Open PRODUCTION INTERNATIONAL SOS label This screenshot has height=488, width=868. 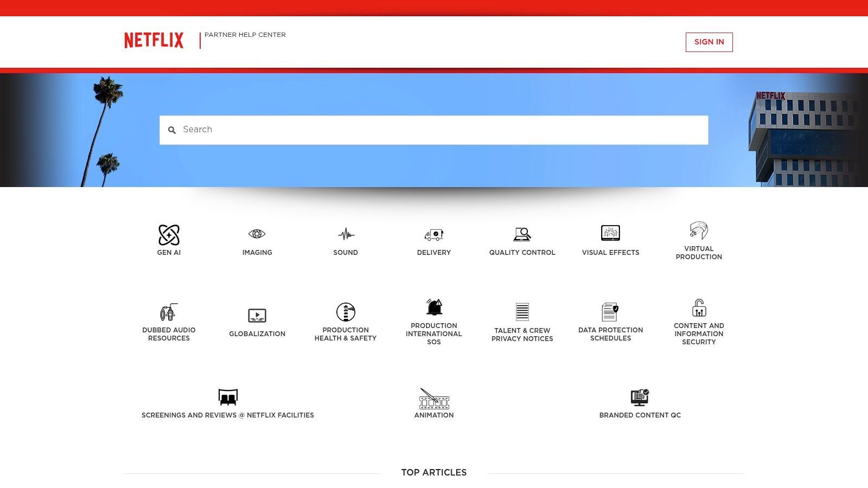point(434,334)
